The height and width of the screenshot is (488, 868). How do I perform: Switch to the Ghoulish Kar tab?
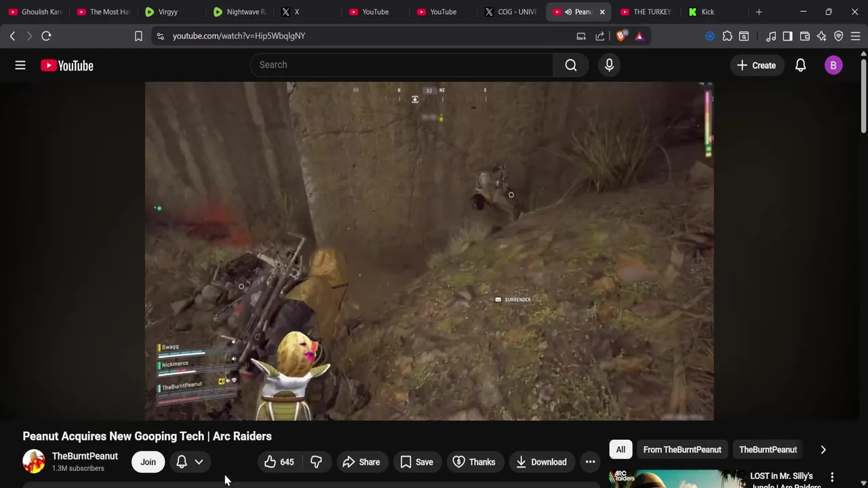point(35,12)
